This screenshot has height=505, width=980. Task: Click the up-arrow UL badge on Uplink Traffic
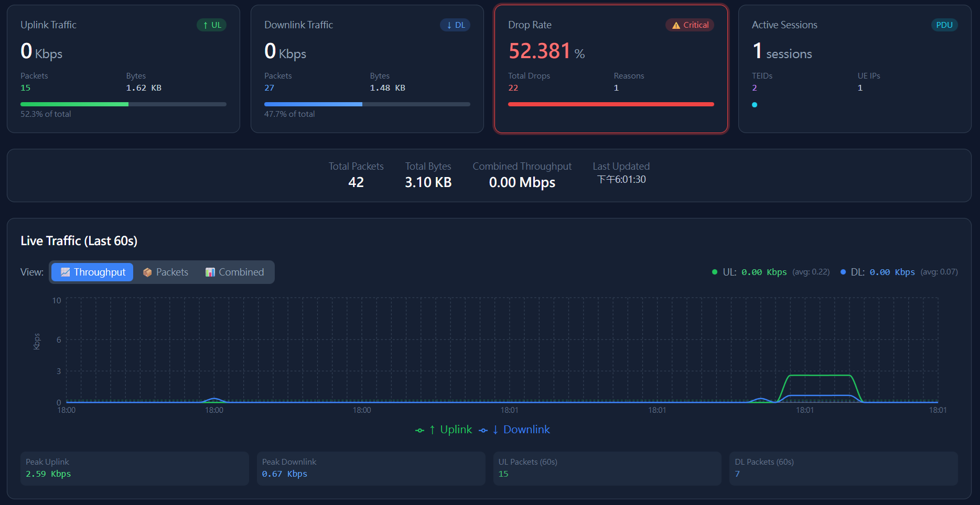pos(211,25)
